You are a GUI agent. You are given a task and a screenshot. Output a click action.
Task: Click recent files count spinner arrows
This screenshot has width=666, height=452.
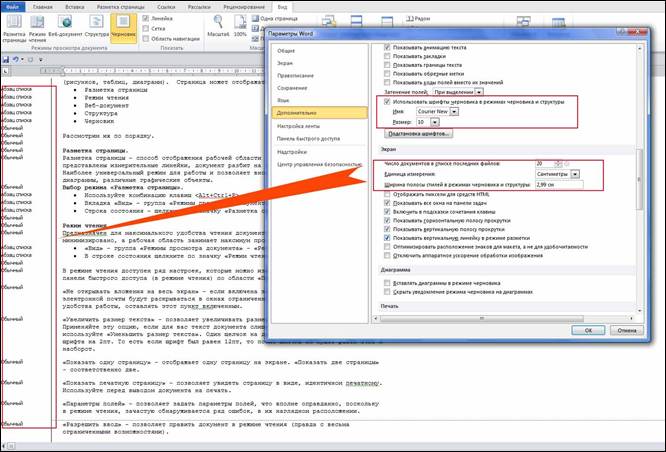(558, 164)
